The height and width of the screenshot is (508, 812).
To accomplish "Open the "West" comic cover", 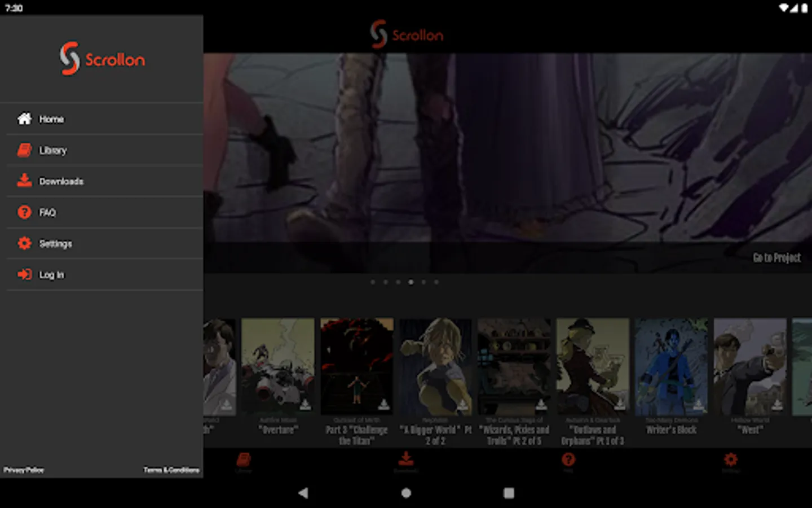I will (x=750, y=366).
